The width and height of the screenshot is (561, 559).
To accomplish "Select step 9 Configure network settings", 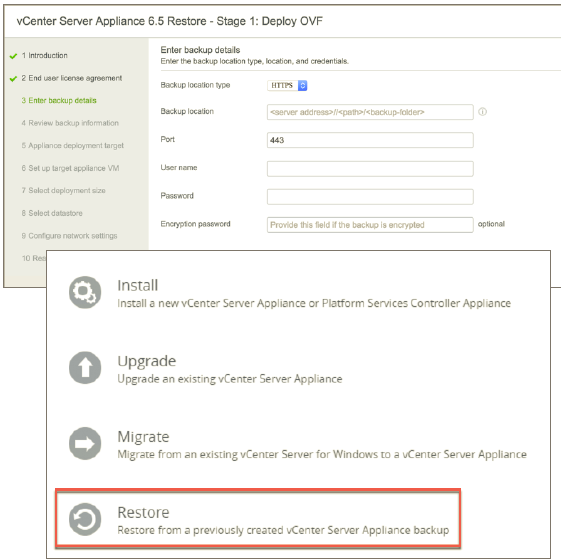I will [69, 236].
